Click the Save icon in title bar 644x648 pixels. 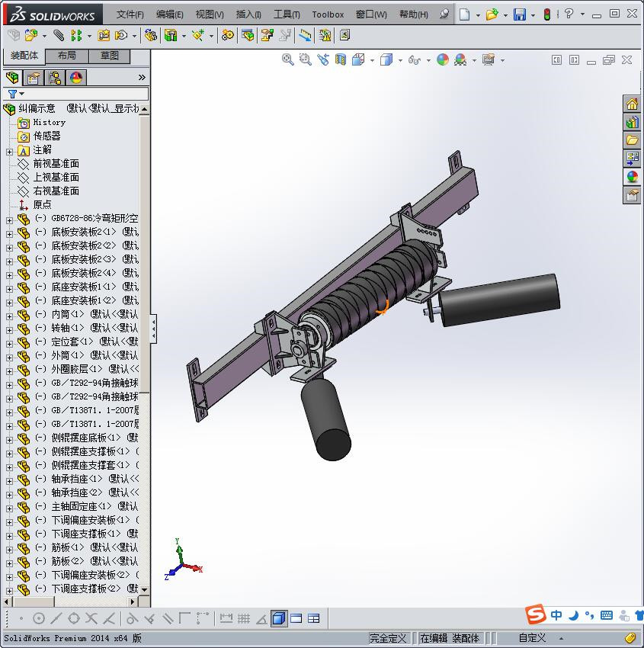[x=519, y=14]
